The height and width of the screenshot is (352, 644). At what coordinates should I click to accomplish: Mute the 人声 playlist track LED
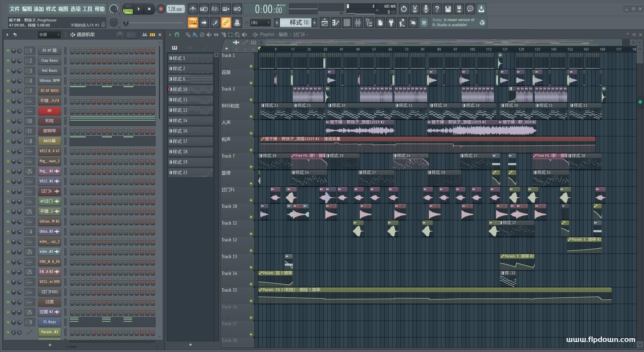(x=251, y=133)
